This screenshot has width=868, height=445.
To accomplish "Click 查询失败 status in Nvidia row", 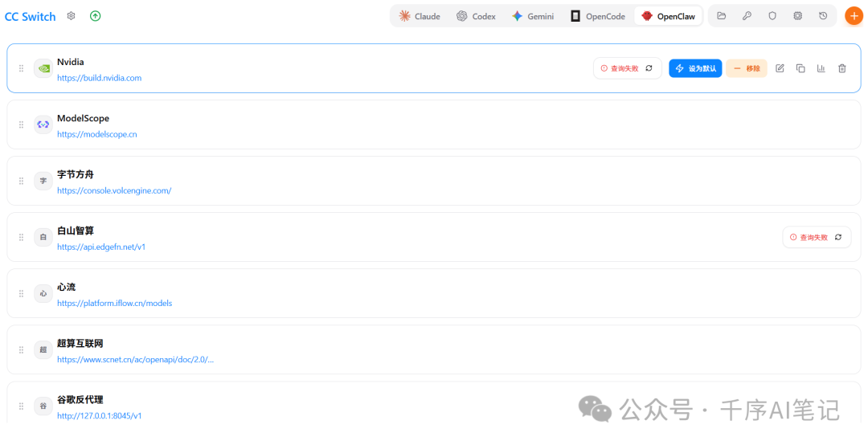I will coord(620,68).
